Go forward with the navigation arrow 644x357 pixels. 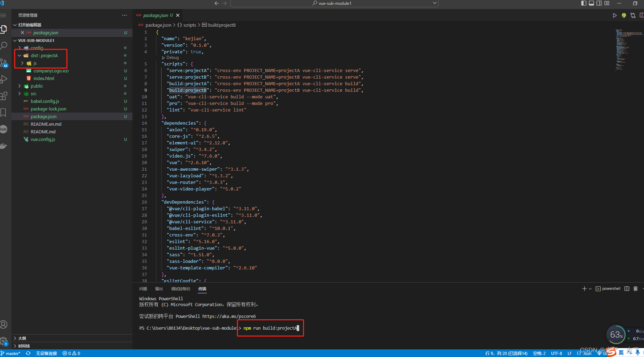point(224,3)
